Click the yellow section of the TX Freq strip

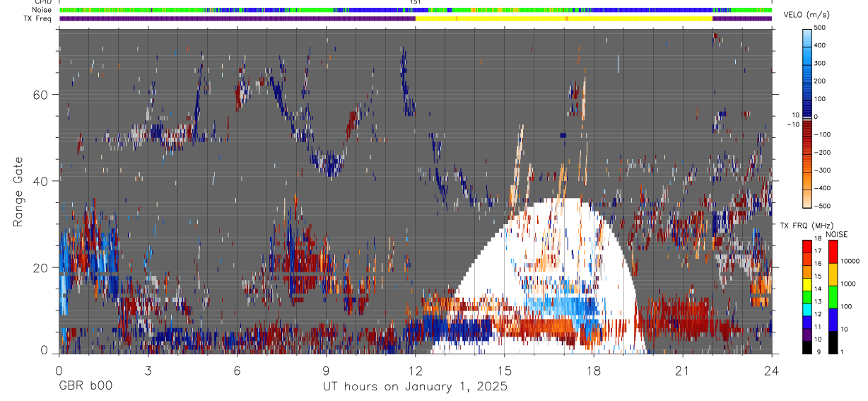pos(563,19)
